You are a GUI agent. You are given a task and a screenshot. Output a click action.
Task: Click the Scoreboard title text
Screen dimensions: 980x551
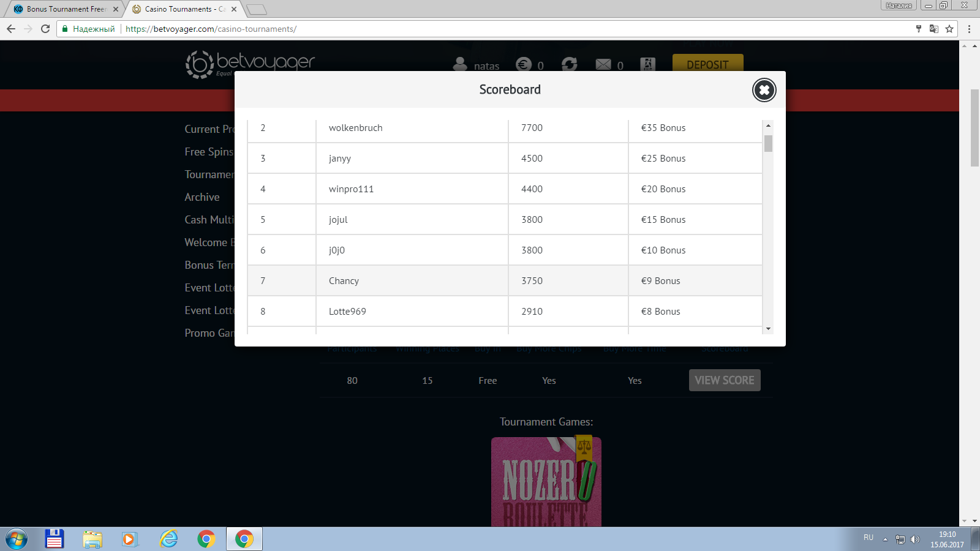[510, 89]
